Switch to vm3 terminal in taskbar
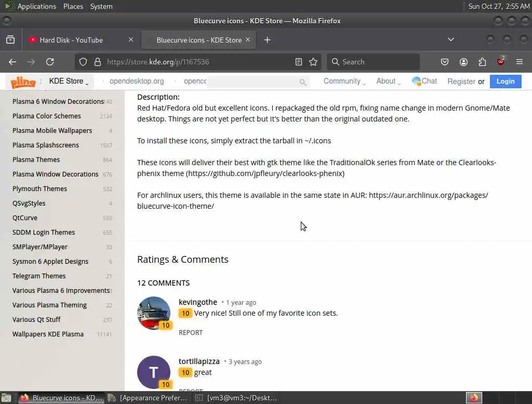The image size is (532, 404). click(x=236, y=398)
